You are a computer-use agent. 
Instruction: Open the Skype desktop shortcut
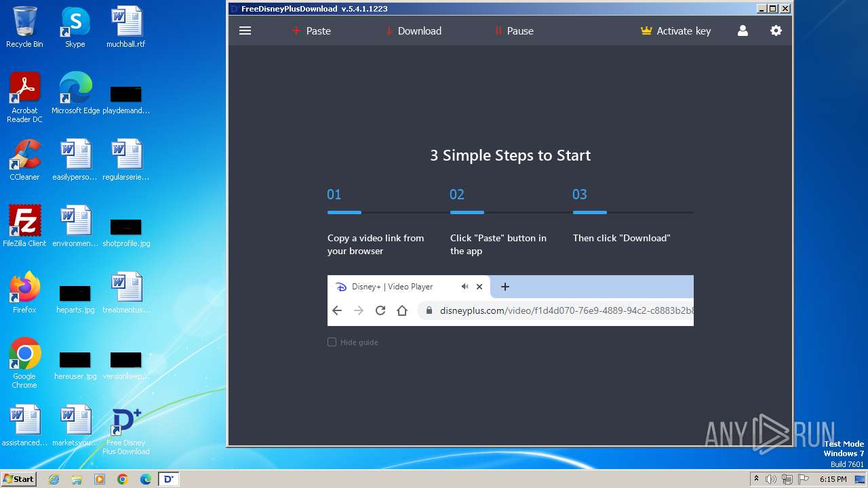pyautogui.click(x=75, y=27)
